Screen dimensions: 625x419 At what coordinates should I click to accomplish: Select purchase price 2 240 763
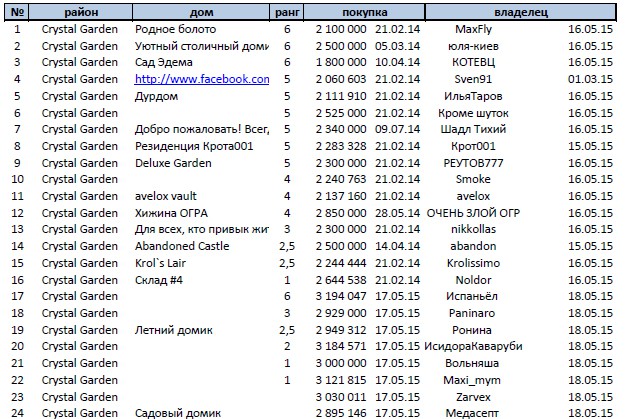tap(341, 179)
